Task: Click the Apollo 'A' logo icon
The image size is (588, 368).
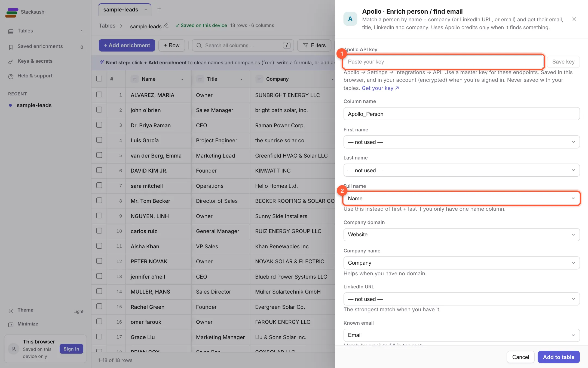Action: pyautogui.click(x=350, y=19)
